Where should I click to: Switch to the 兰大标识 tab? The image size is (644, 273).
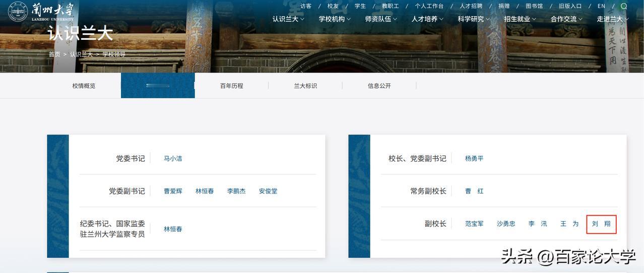tap(305, 86)
